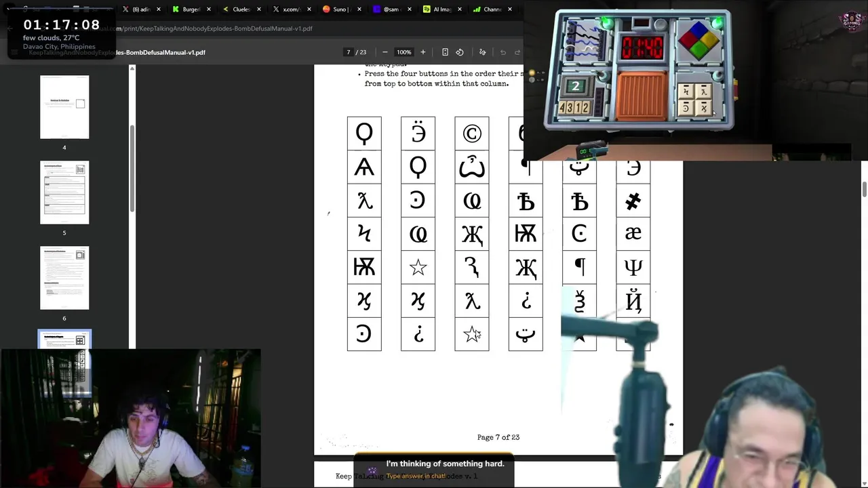Click the undo arrow in PDF toolbar
Screen dimensions: 868x488
[502, 52]
